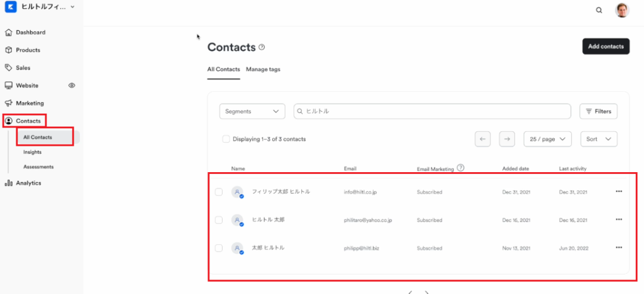644x294 pixels.
Task: Open Email Marketing column help icon
Action: [460, 168]
